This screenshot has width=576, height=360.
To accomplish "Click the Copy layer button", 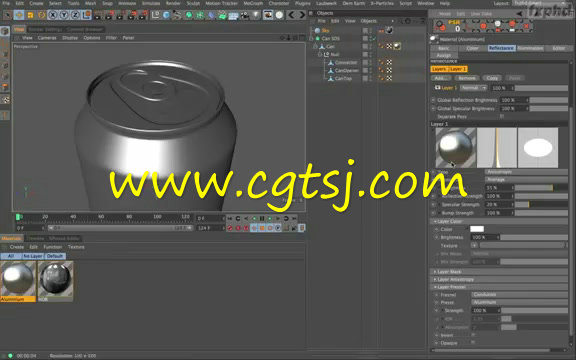I will pyautogui.click(x=492, y=78).
